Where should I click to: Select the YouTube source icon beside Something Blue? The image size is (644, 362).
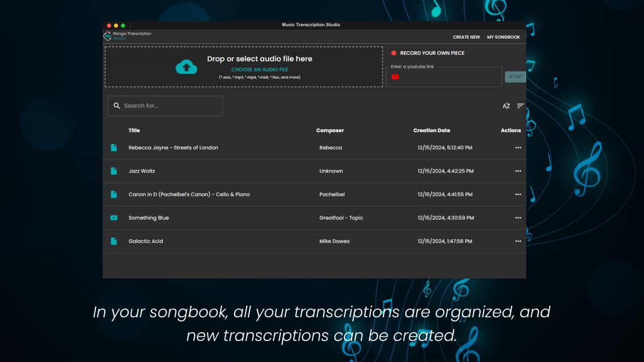tap(114, 218)
